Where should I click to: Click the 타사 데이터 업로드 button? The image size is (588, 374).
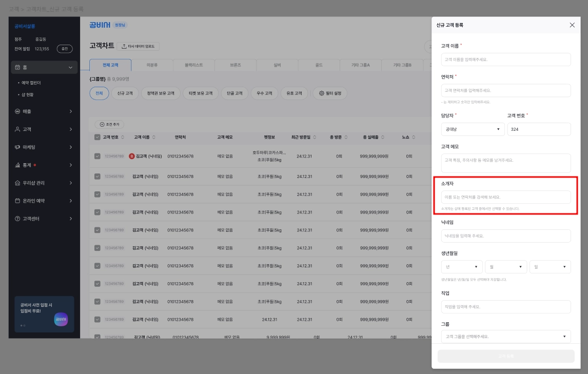tap(138, 47)
